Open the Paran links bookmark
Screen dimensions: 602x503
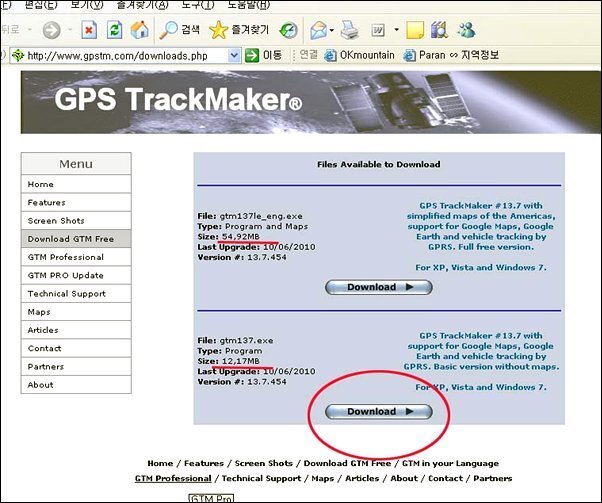tap(451, 55)
